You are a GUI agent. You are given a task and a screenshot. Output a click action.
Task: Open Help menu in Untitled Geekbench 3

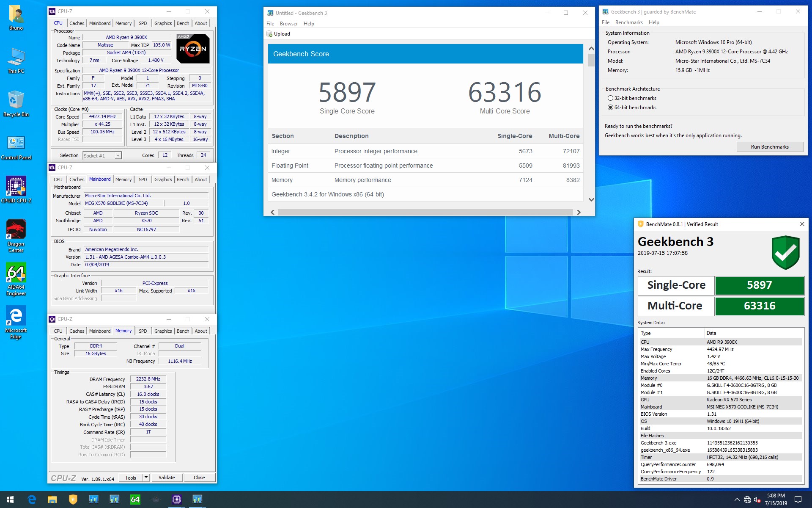coord(309,24)
